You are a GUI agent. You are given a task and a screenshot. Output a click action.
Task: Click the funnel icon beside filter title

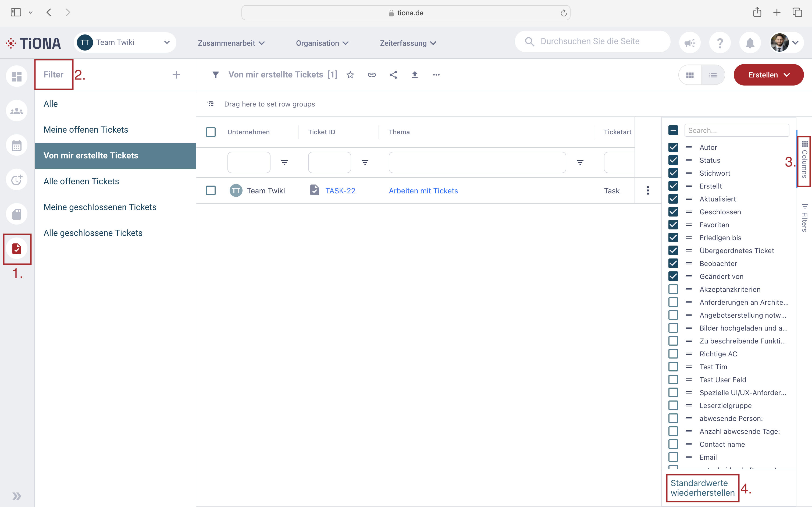(x=215, y=75)
